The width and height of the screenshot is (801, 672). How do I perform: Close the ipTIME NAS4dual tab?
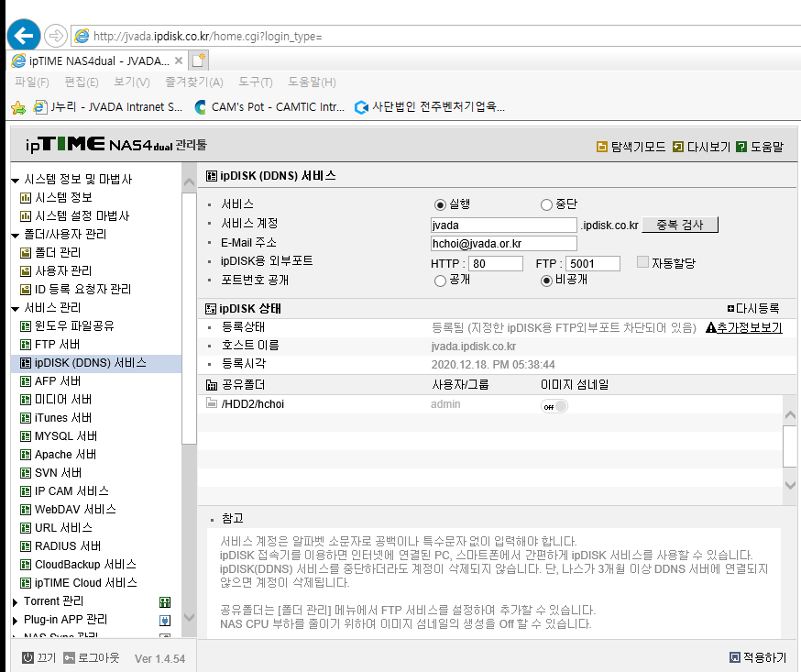[x=179, y=61]
